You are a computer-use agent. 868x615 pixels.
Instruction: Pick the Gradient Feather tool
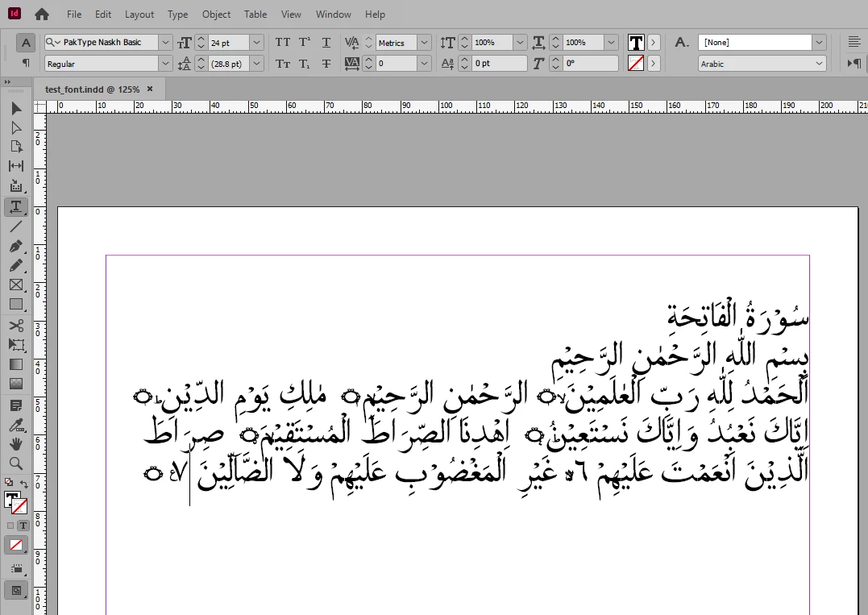(x=16, y=384)
